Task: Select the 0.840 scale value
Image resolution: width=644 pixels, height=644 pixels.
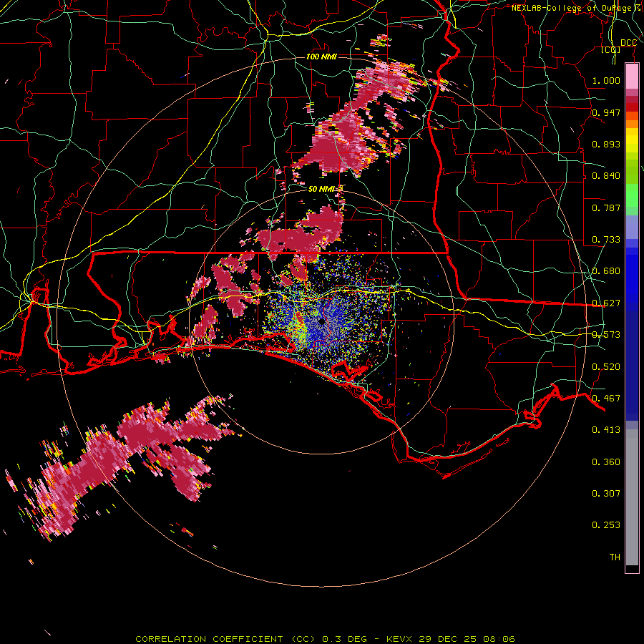Action: pos(606,176)
